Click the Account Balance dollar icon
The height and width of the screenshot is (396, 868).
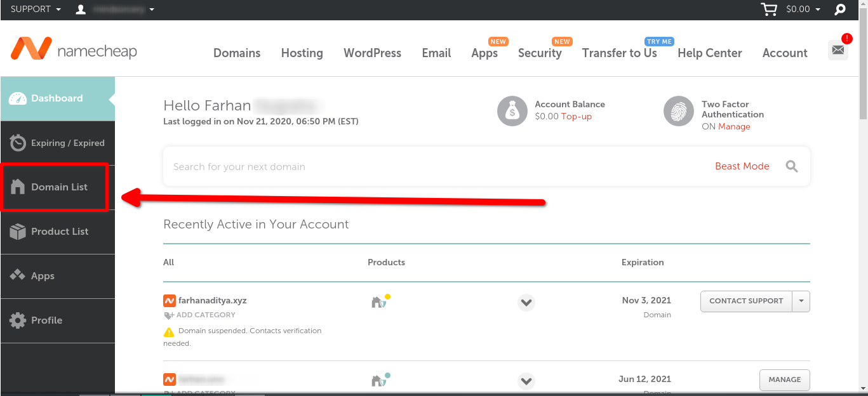[x=512, y=110]
